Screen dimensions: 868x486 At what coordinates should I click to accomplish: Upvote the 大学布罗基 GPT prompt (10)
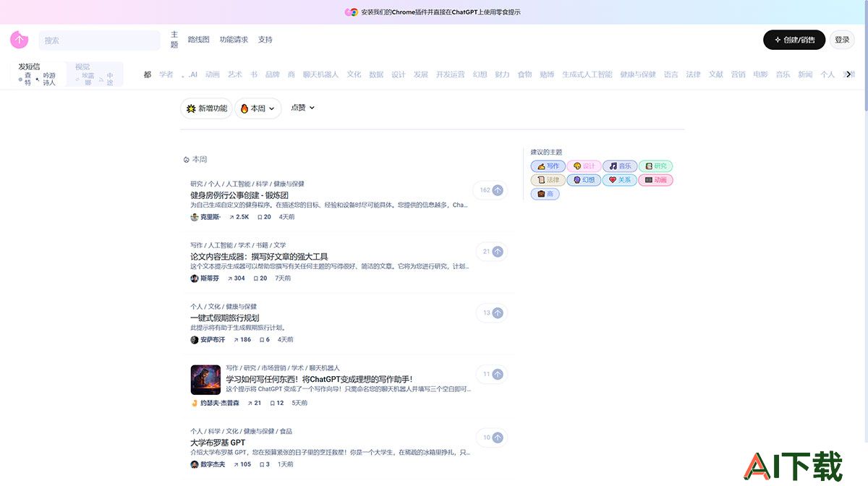pos(498,438)
